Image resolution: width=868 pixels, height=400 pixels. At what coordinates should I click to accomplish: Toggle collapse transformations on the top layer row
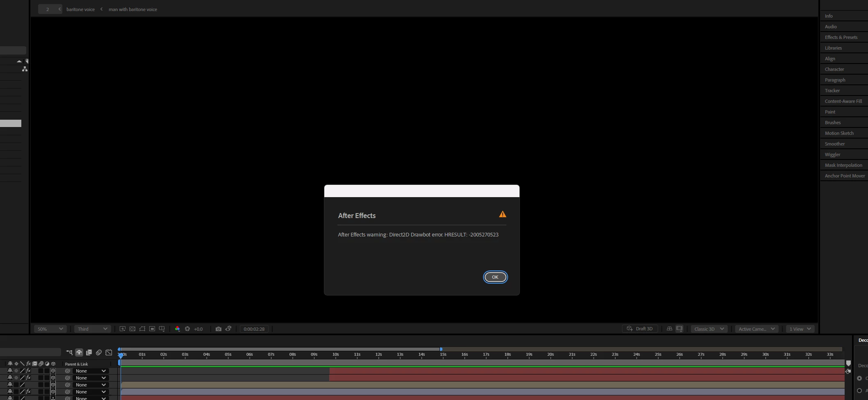click(x=16, y=371)
